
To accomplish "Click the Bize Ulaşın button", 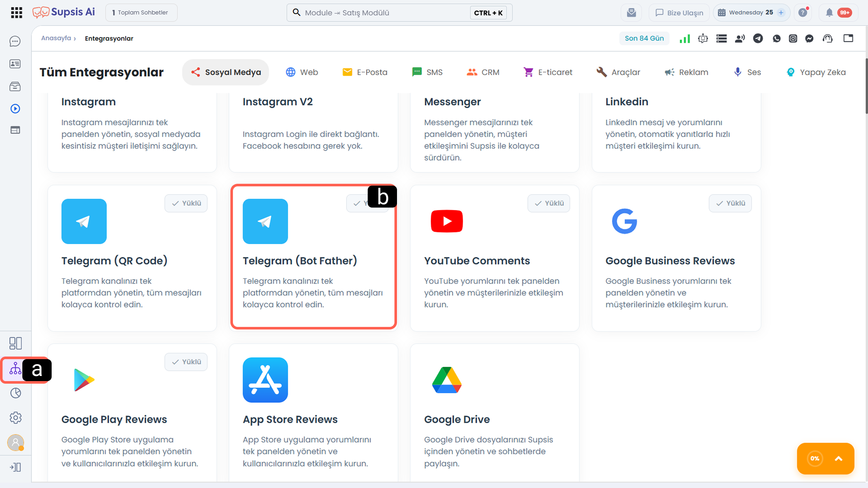I will tap(679, 12).
